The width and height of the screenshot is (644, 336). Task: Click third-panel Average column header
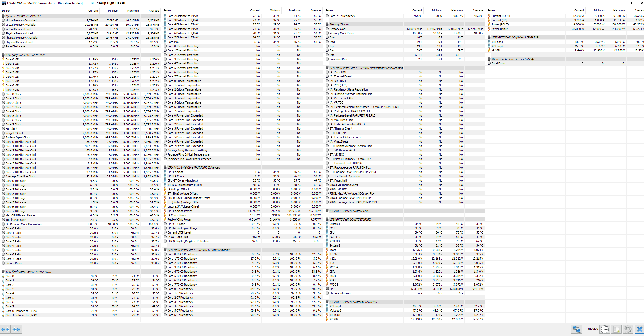click(x=475, y=10)
